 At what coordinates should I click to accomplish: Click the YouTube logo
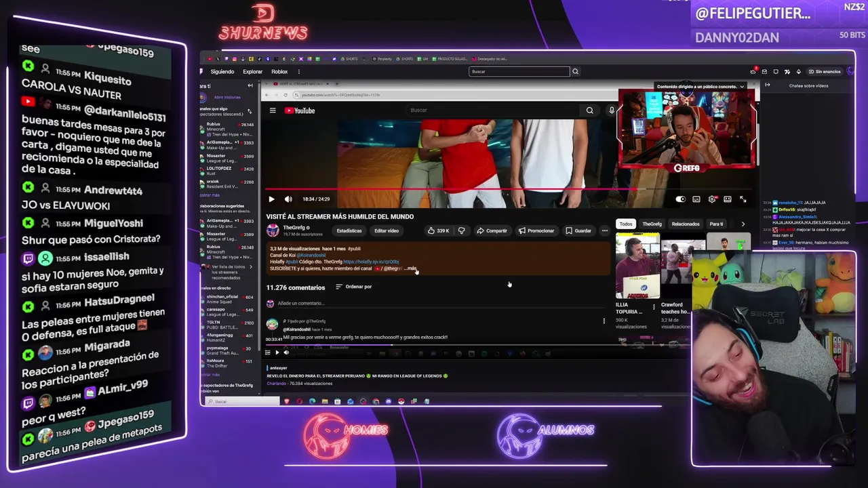click(300, 110)
